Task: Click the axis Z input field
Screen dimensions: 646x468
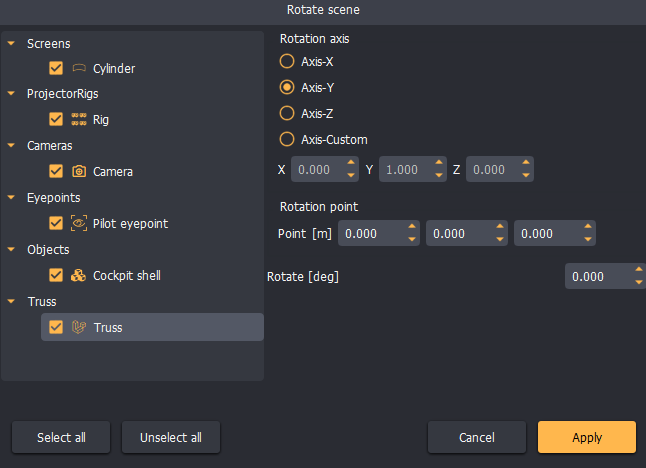Action: [500, 169]
